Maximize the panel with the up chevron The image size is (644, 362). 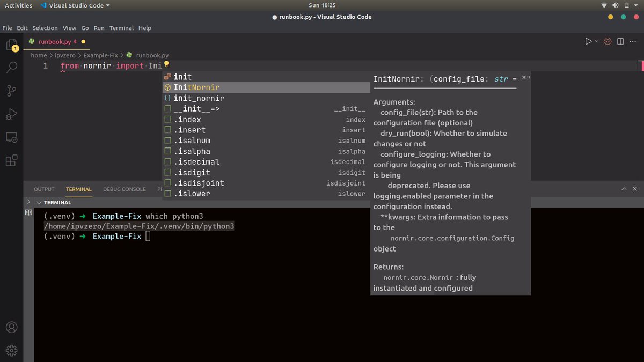click(624, 189)
